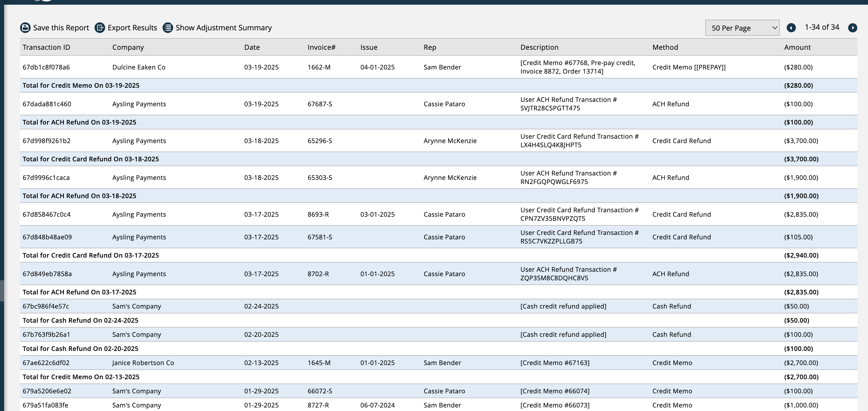
Task: Sort by Method column header
Action: 665,47
